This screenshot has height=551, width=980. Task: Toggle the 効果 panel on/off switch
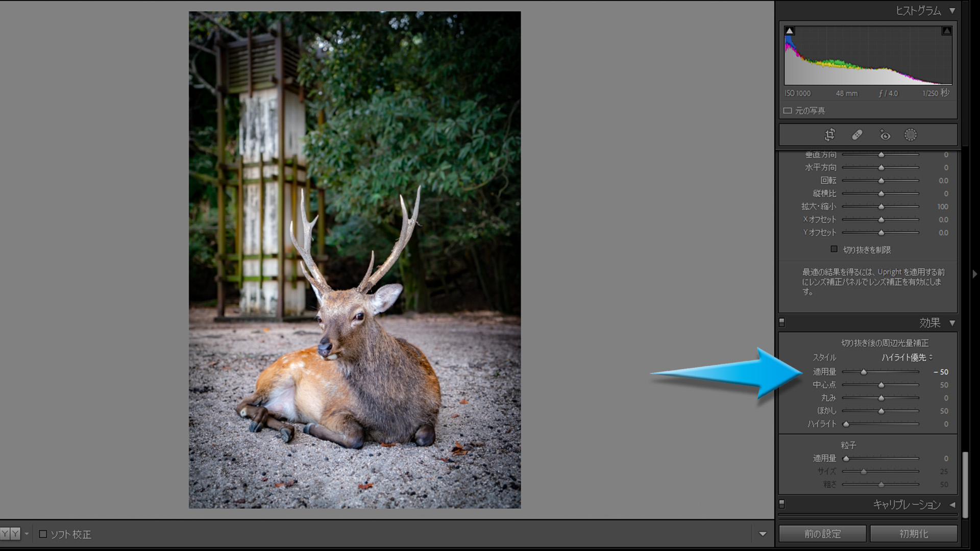(x=781, y=322)
